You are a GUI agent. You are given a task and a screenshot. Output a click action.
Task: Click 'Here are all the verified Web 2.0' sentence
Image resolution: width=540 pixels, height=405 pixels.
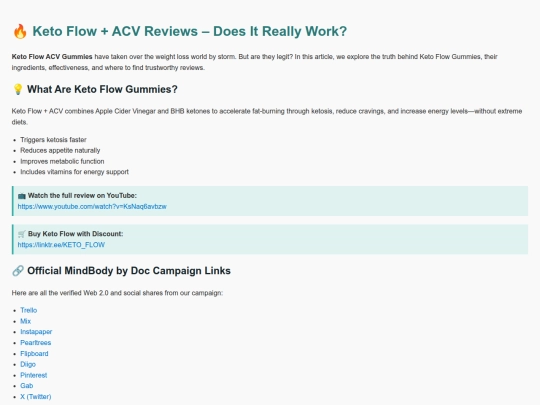tap(117, 293)
